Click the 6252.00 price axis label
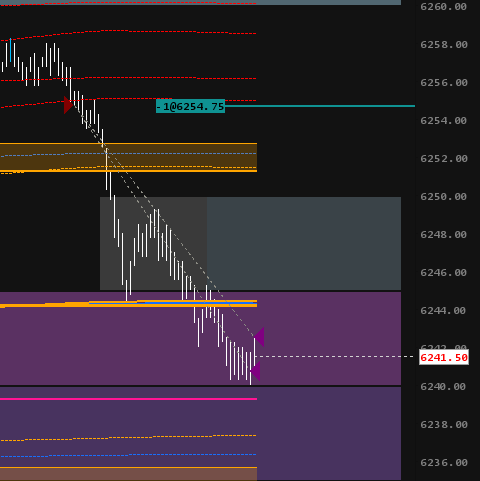 click(444, 159)
